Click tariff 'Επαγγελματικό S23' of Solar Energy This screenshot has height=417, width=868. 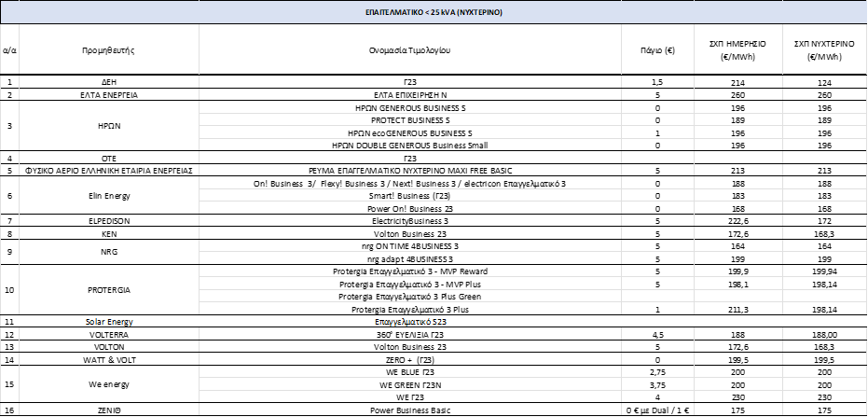click(409, 322)
